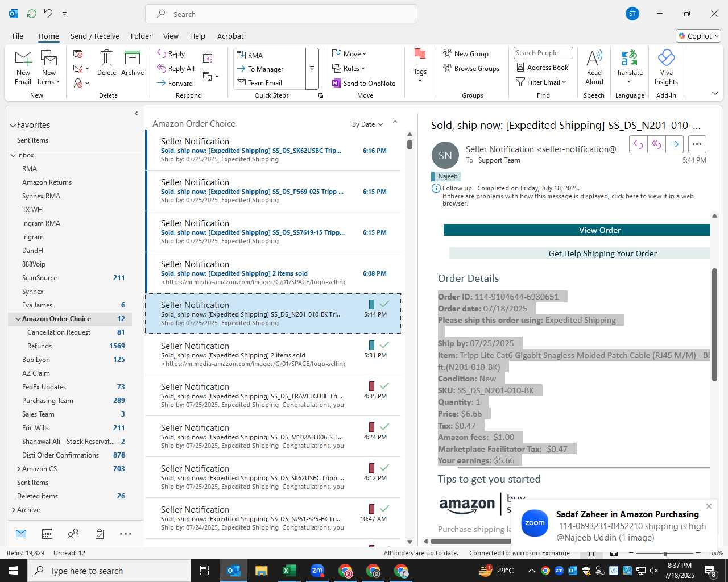The width and height of the screenshot is (728, 582).
Task: Select Team Email quick step
Action: pyautogui.click(x=270, y=82)
